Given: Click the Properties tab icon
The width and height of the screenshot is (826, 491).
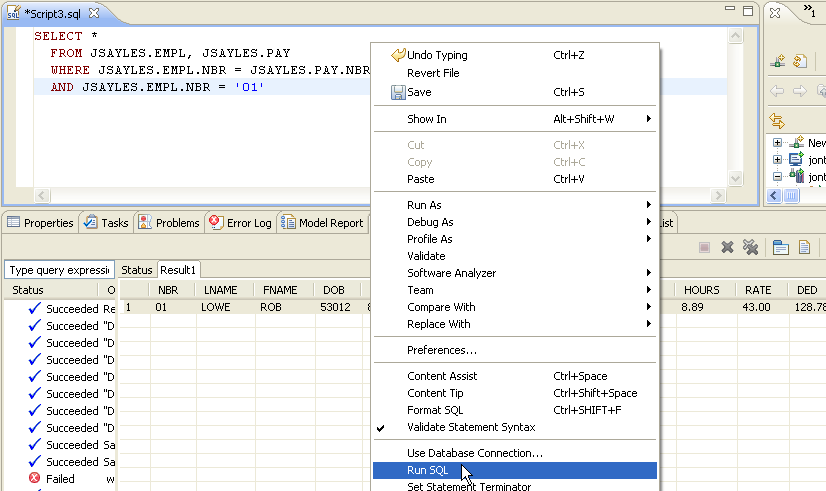Looking at the screenshot, I should [13, 222].
